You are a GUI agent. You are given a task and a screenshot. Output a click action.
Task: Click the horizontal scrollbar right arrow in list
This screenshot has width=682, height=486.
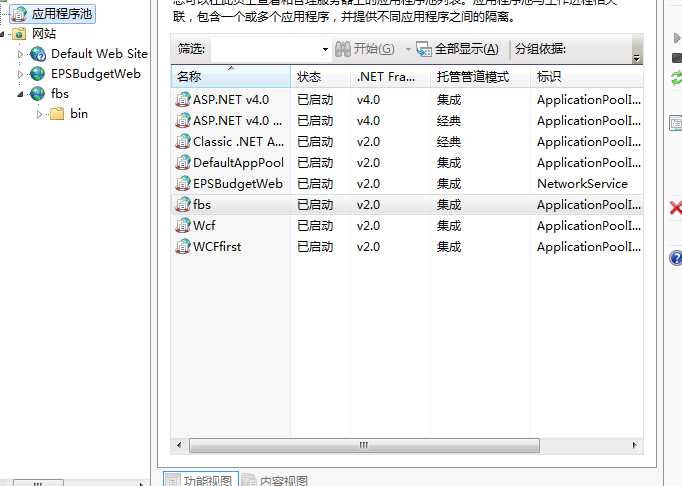coord(635,445)
